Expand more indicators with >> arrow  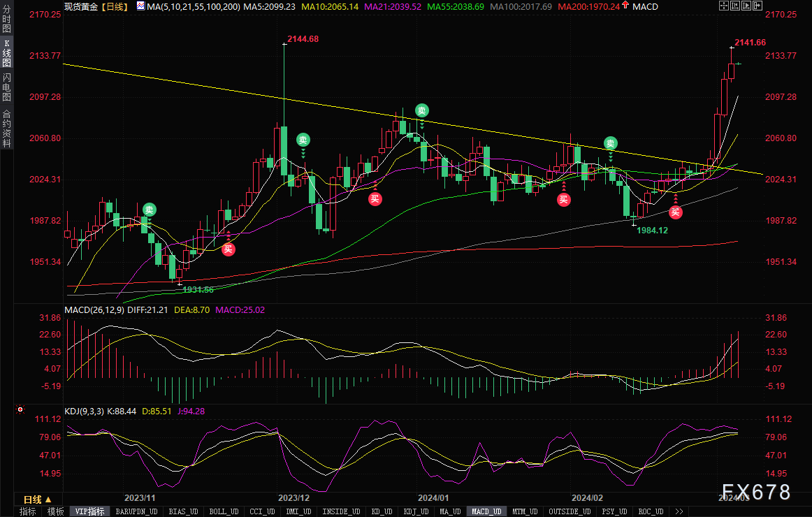679,511
